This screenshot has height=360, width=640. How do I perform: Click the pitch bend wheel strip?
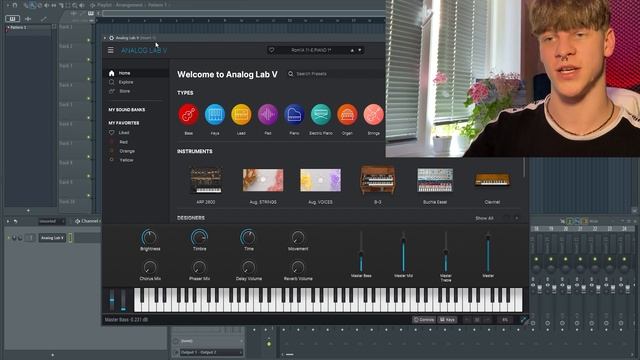(x=112, y=300)
